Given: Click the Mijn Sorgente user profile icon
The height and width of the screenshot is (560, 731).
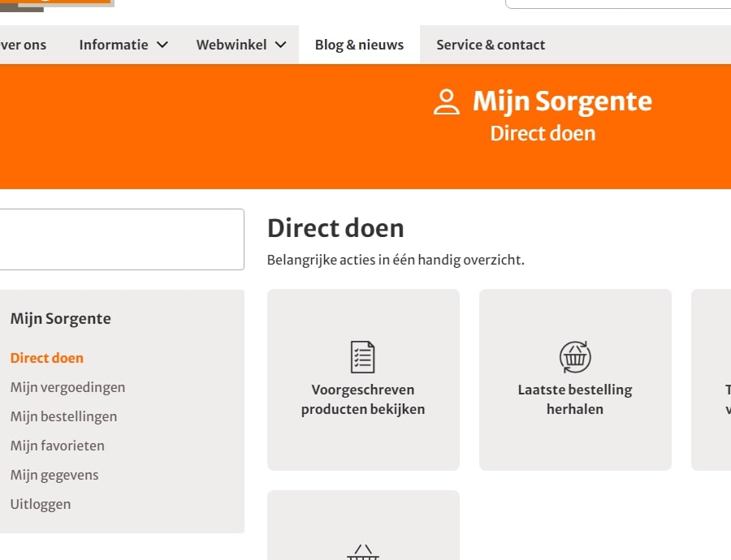Looking at the screenshot, I should coord(446,101).
